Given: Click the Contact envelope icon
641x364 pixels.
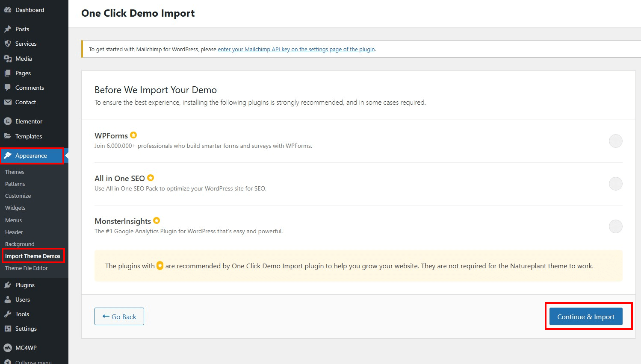Looking at the screenshot, I should 8,102.
